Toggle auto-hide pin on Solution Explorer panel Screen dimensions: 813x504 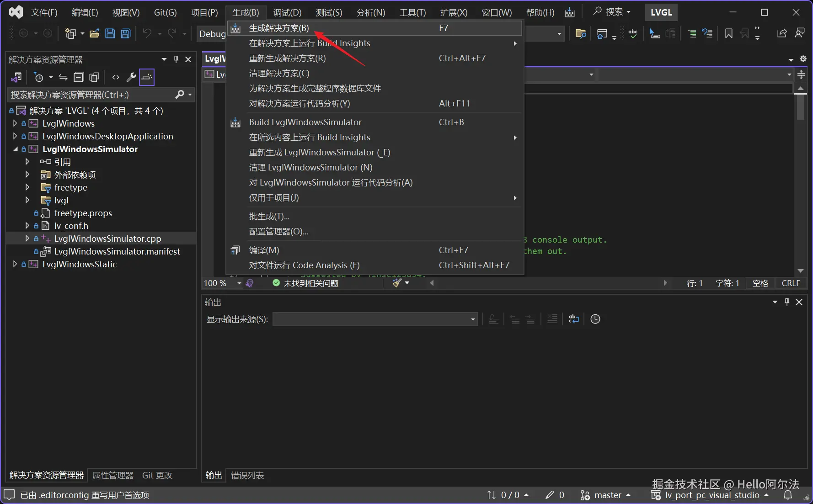176,59
